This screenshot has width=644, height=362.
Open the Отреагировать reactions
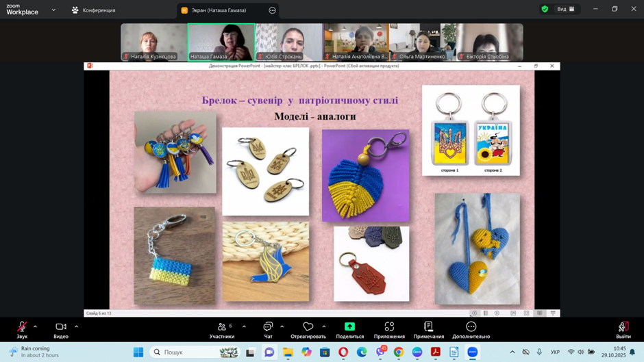click(x=308, y=329)
